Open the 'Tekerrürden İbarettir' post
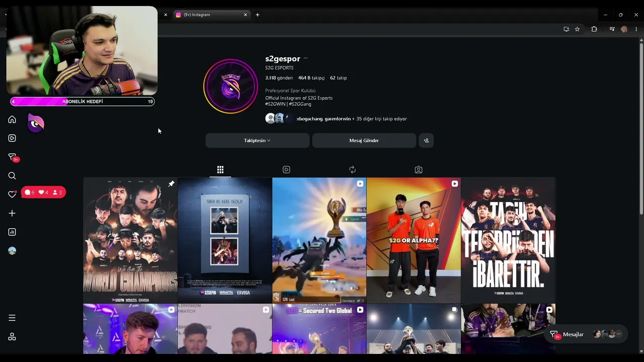This screenshot has width=644, height=362. (508, 240)
